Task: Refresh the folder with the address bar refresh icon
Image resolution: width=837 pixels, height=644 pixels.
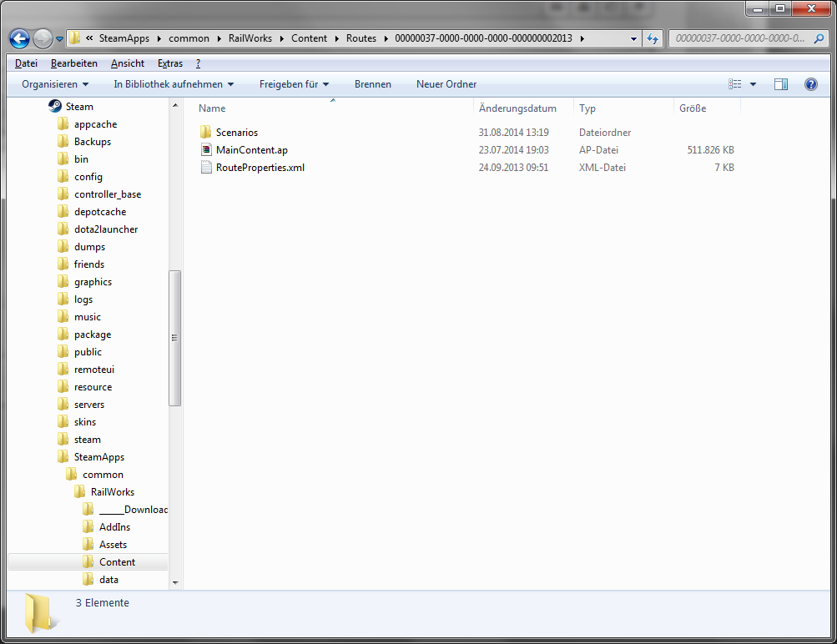Action: coord(653,38)
